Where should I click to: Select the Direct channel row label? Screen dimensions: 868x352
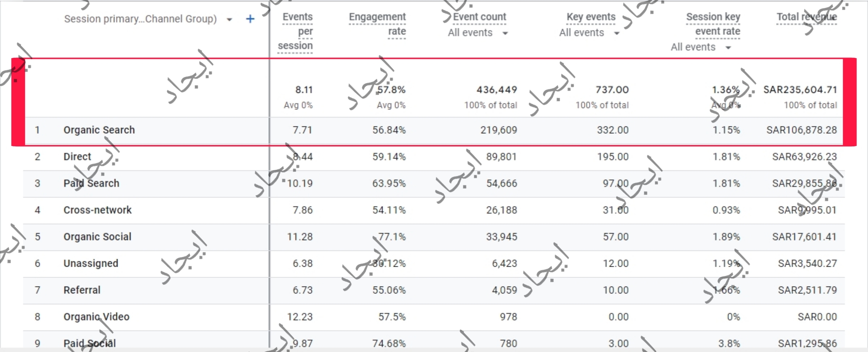[x=77, y=157]
